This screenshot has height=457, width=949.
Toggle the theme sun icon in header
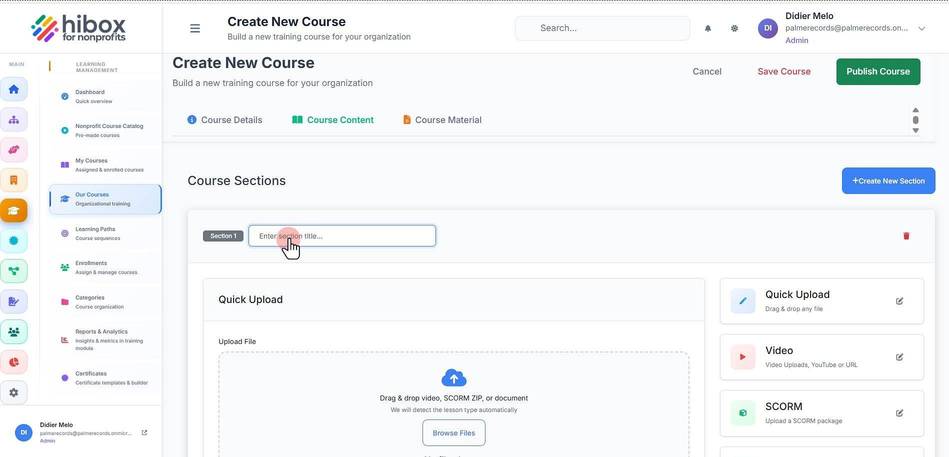[734, 28]
